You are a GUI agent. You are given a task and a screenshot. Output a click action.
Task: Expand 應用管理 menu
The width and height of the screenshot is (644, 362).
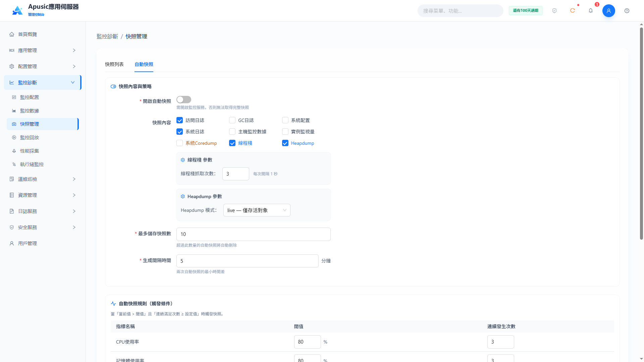43,50
